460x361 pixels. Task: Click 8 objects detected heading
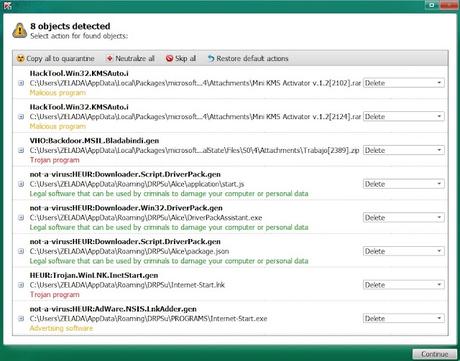[70, 26]
